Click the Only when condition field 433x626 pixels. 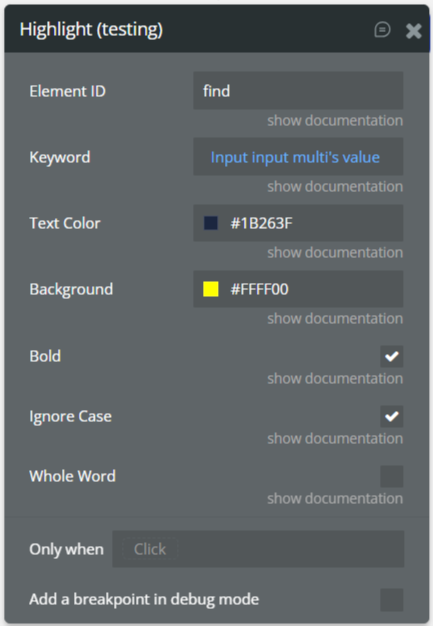(x=258, y=549)
